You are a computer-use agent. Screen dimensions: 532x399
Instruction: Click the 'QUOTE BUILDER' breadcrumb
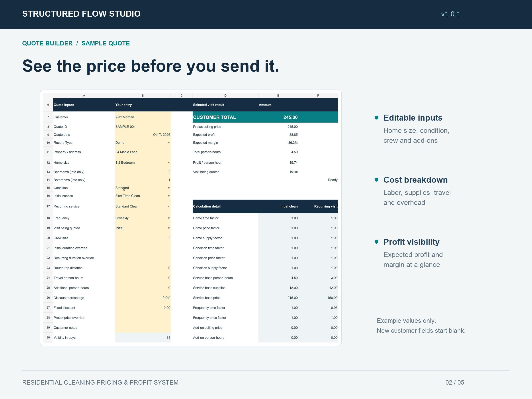tap(47, 43)
